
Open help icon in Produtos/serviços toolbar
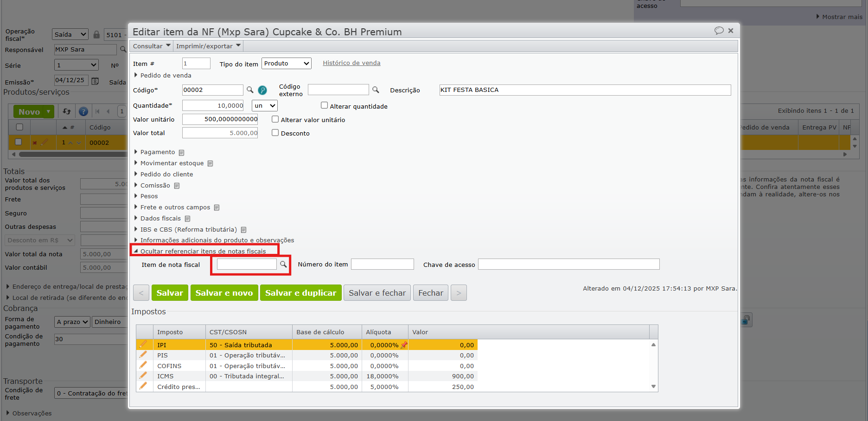tap(83, 111)
